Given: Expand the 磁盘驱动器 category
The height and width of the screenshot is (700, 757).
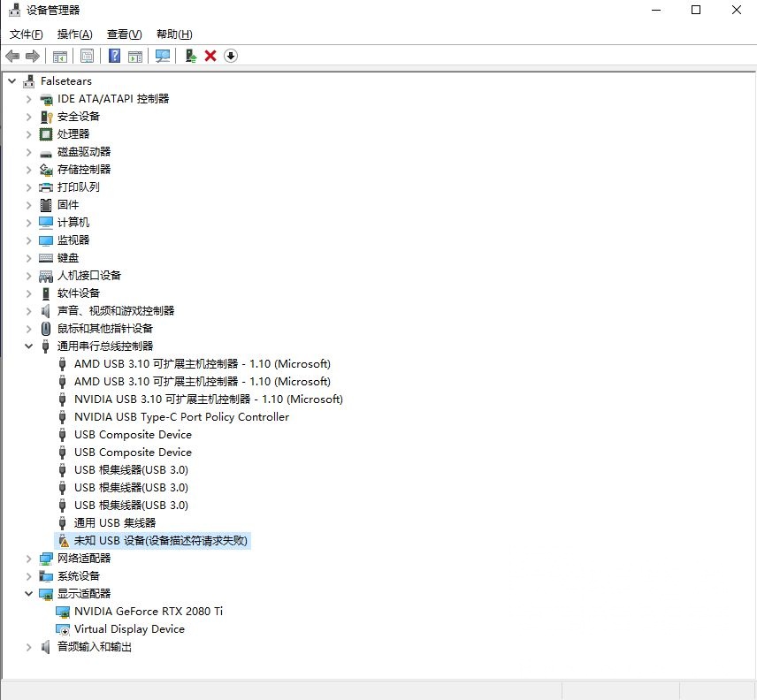Looking at the screenshot, I should coord(27,151).
